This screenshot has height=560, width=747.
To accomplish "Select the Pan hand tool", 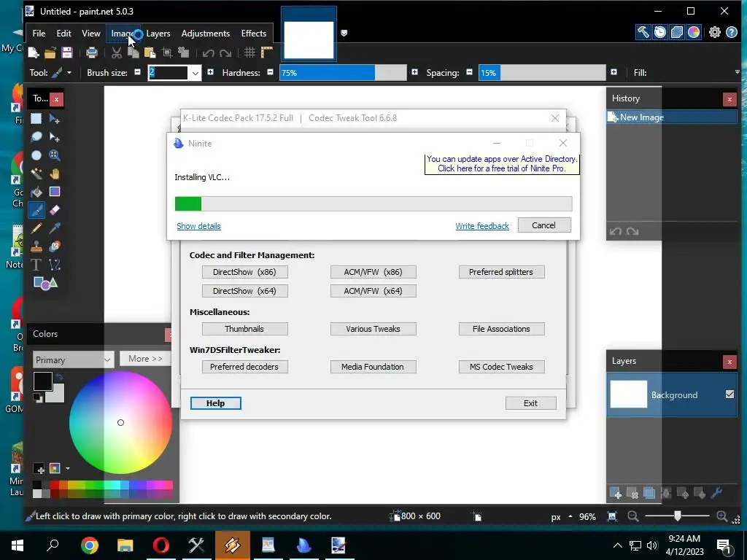I will [54, 174].
